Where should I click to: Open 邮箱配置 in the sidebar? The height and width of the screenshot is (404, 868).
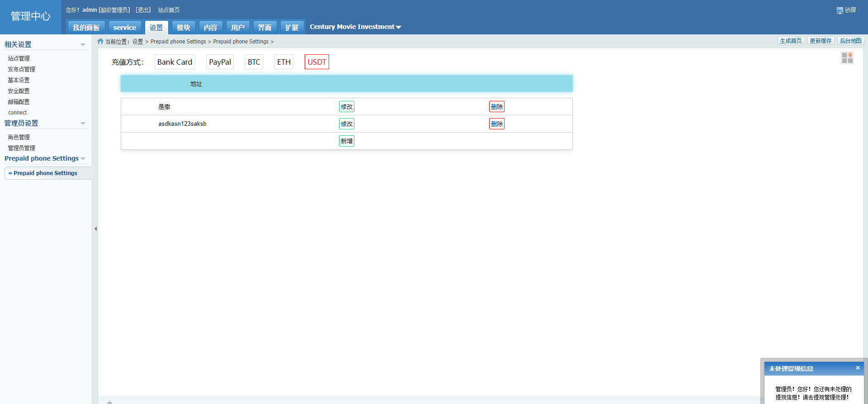(x=19, y=102)
